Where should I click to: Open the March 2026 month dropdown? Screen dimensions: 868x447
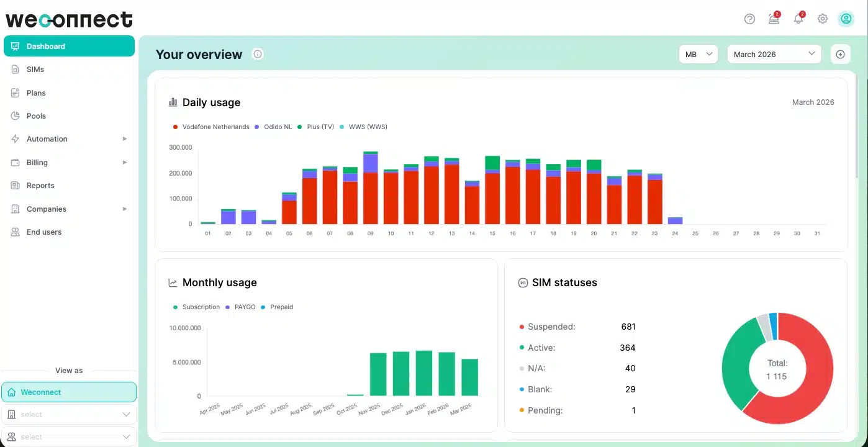[x=774, y=54]
